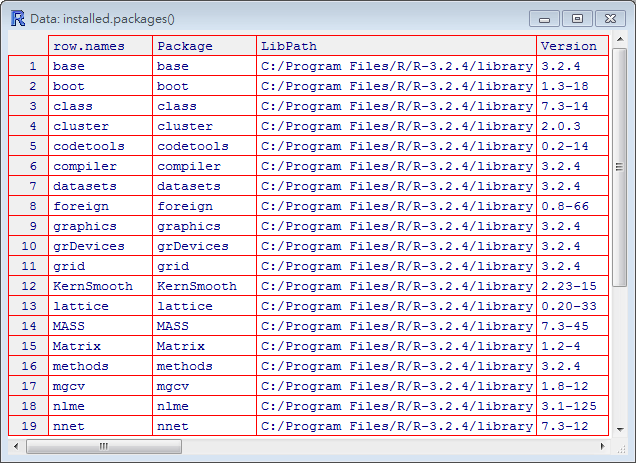Select 'Matrix' in row.names column

tap(101, 346)
